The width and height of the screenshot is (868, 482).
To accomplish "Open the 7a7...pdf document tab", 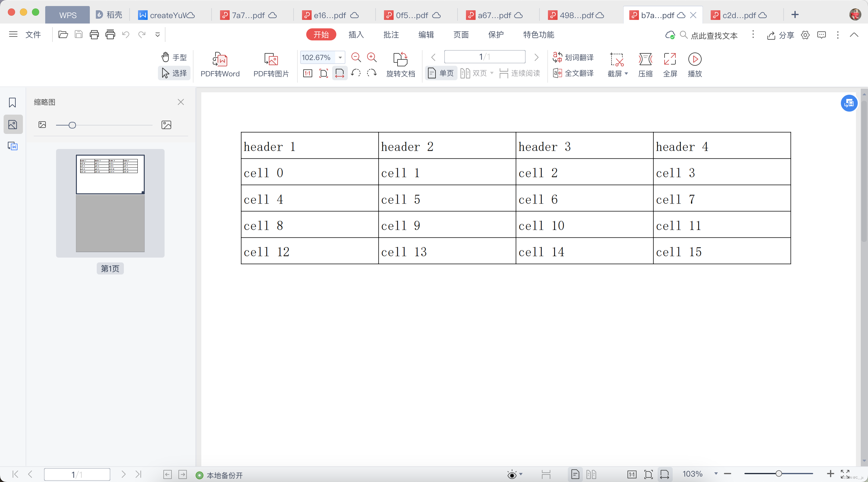I will click(x=248, y=15).
